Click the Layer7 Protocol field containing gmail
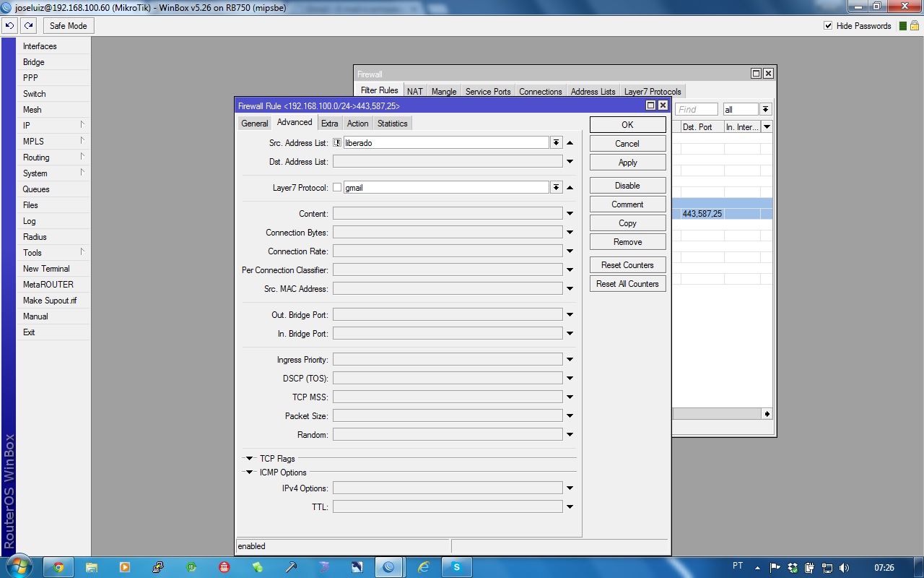 click(x=446, y=188)
